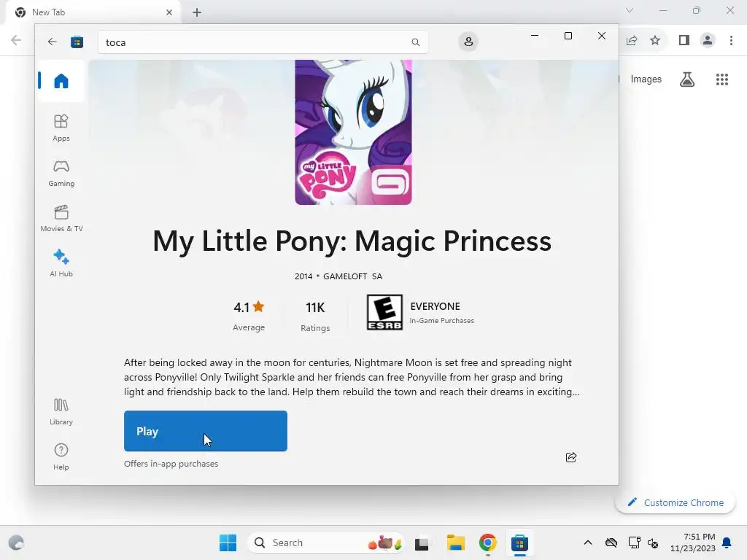
Task: Click Chrome share page icon
Action: tap(632, 41)
